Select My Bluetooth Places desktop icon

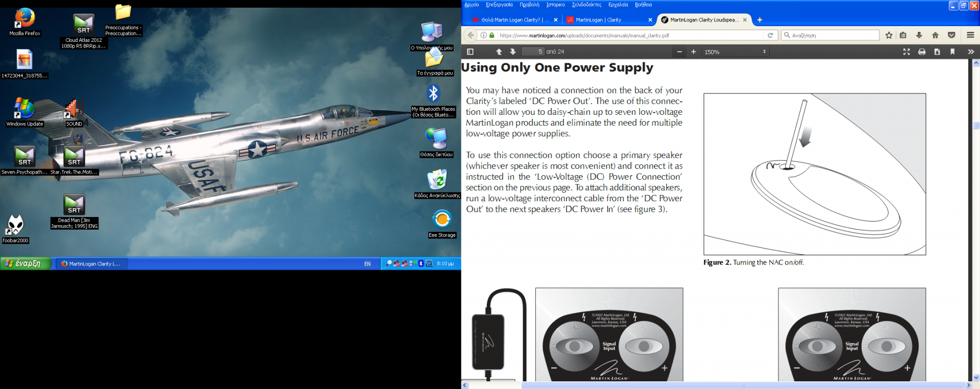433,101
